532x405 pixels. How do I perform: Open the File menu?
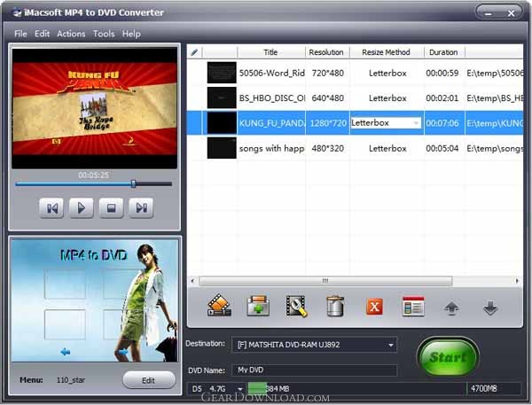[x=20, y=34]
